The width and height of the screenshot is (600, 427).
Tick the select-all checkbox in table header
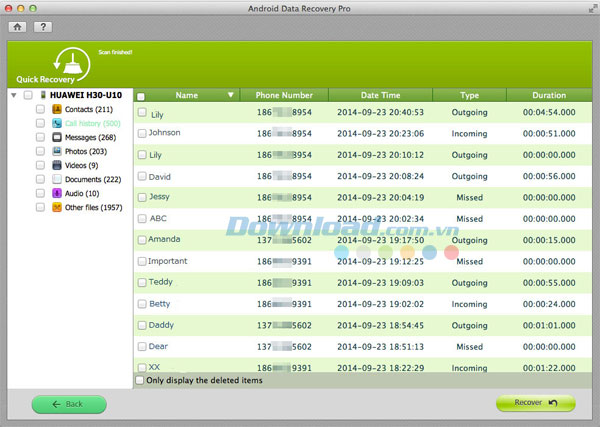141,96
